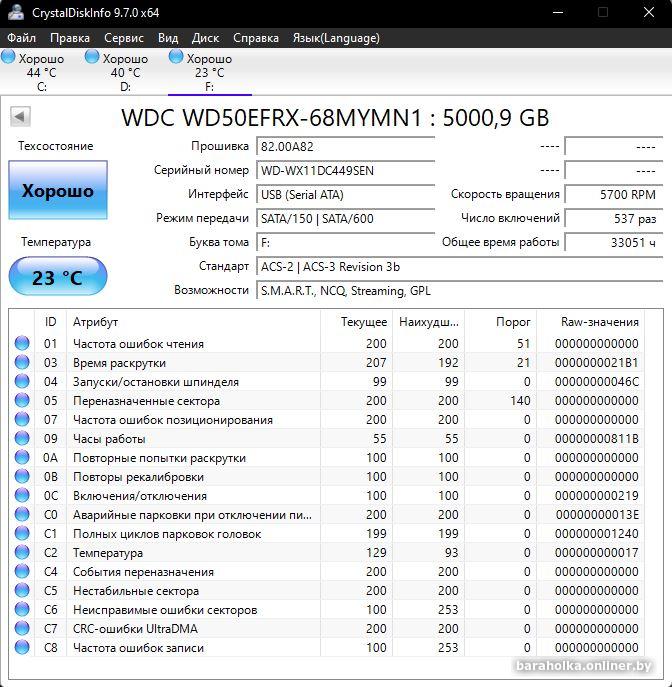This screenshot has height=687, width=672.
Task: Click status orb of attribute C6 row
Action: 22,609
